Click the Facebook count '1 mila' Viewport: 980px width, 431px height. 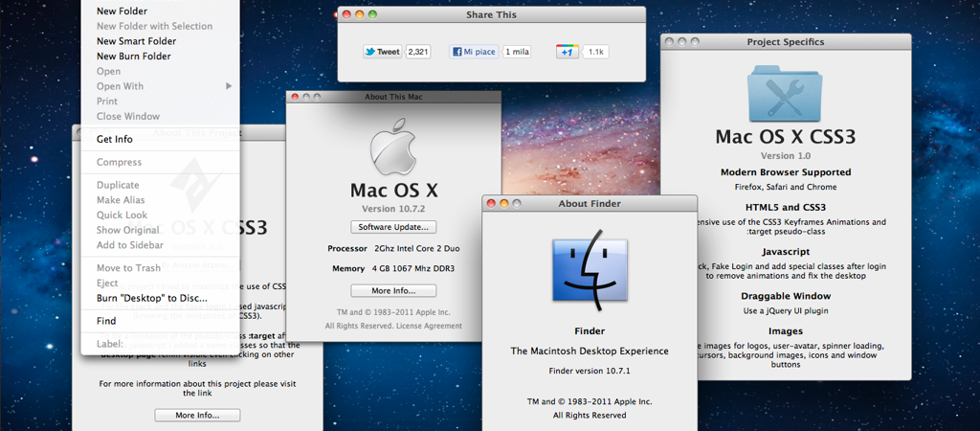pos(516,52)
